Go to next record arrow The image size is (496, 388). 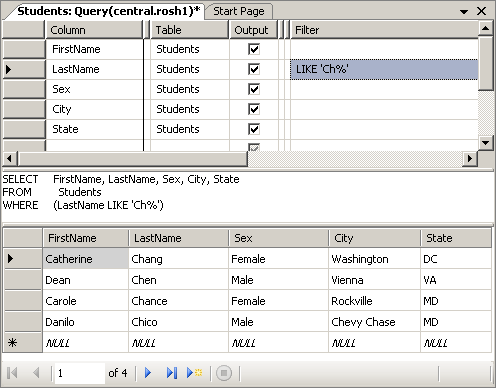(x=148, y=373)
